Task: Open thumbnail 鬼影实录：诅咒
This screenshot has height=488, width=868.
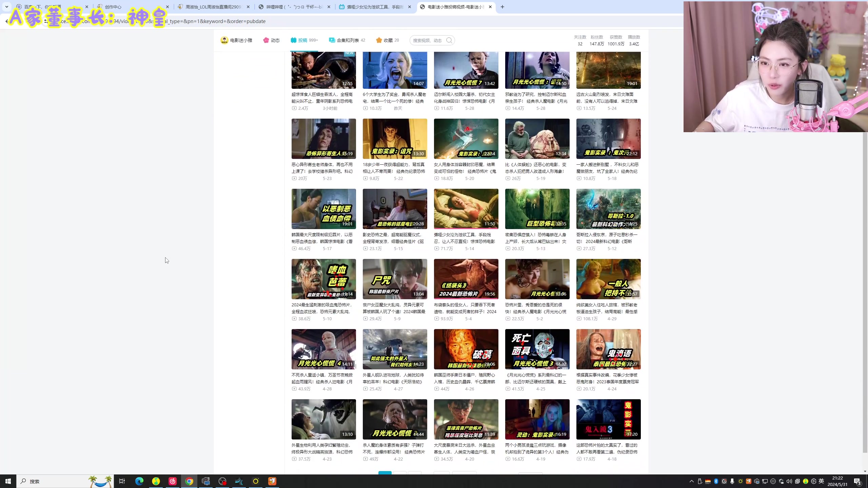Action: pos(395,139)
